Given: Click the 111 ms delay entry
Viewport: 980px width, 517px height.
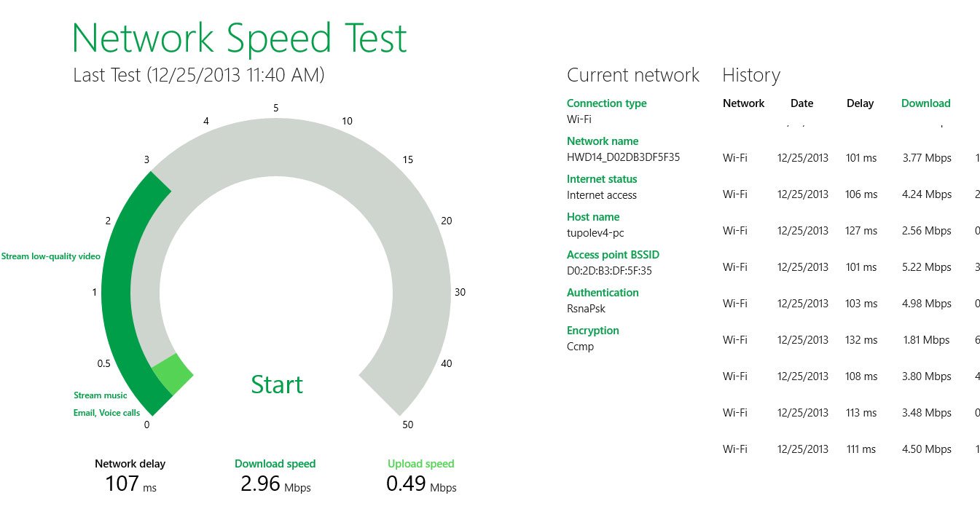Looking at the screenshot, I should point(861,449).
